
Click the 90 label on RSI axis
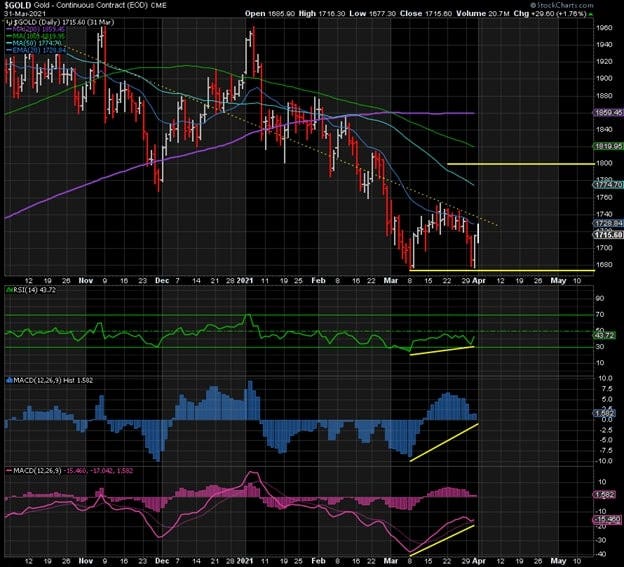[600, 298]
